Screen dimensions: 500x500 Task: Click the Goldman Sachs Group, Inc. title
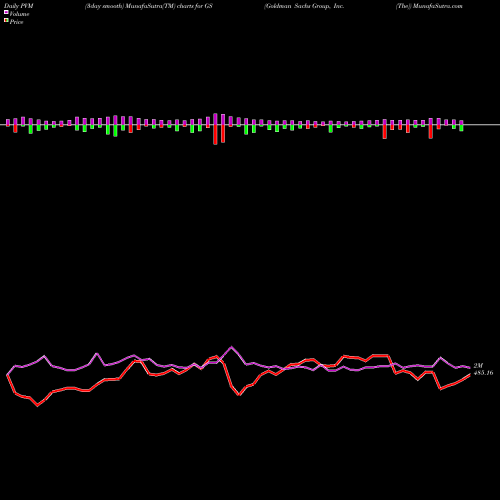(304, 6)
